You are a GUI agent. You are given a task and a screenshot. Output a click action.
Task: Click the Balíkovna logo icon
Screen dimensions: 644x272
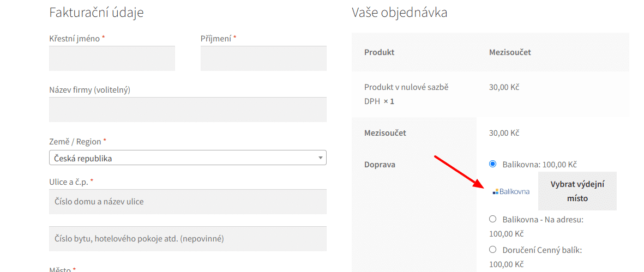tap(511, 191)
